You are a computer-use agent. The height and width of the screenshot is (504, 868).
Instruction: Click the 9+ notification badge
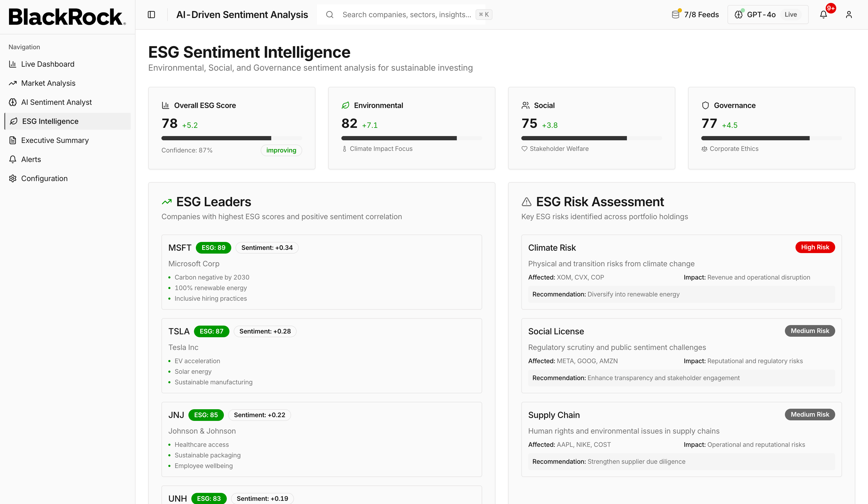coord(830,8)
